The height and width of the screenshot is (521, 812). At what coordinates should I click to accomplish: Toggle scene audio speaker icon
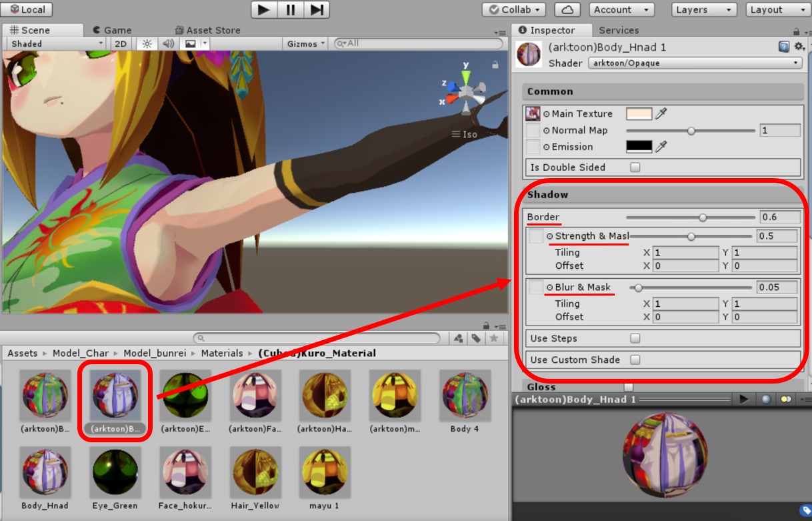168,44
